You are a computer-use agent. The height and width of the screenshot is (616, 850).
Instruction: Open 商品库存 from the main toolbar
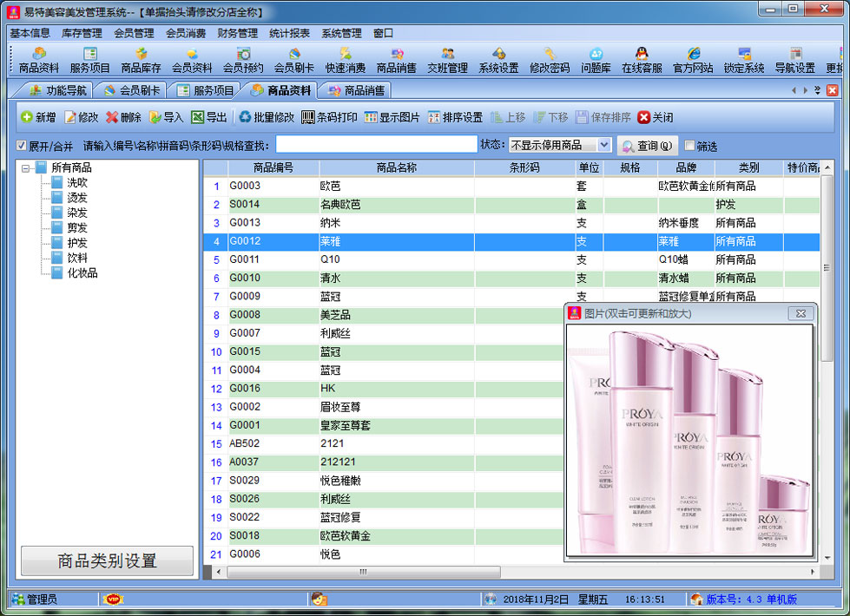tap(141, 60)
